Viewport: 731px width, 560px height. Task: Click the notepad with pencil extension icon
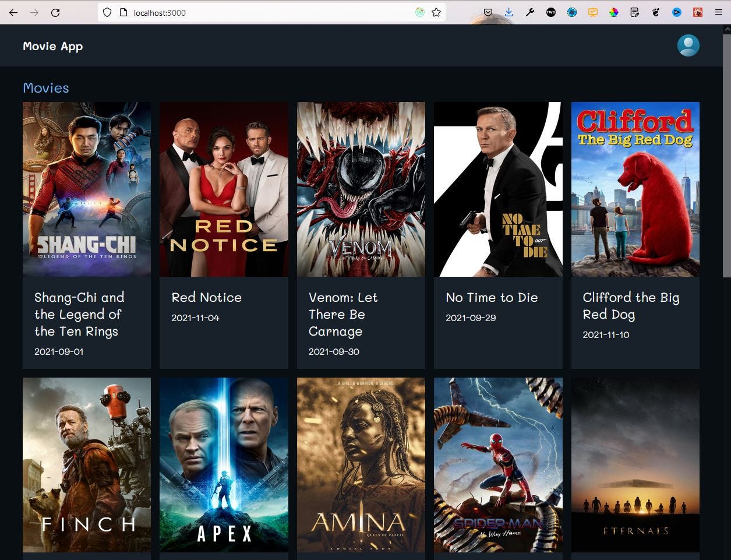point(635,12)
